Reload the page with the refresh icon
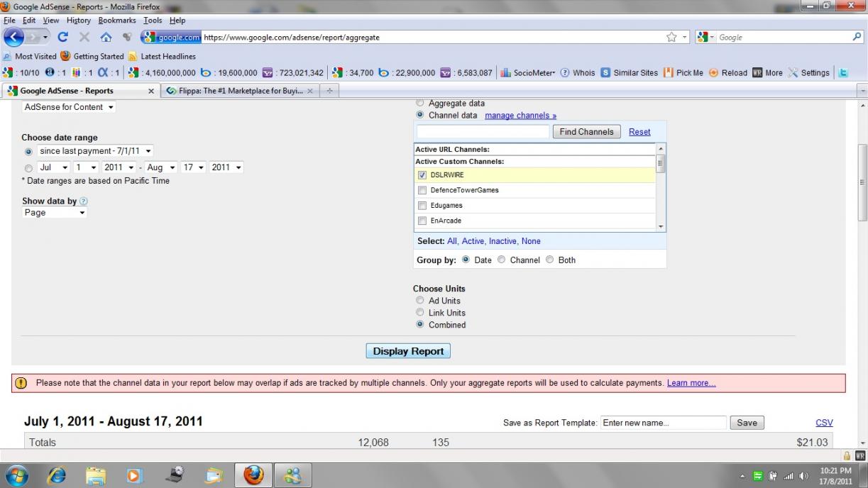This screenshot has height=488, width=868. tap(63, 38)
